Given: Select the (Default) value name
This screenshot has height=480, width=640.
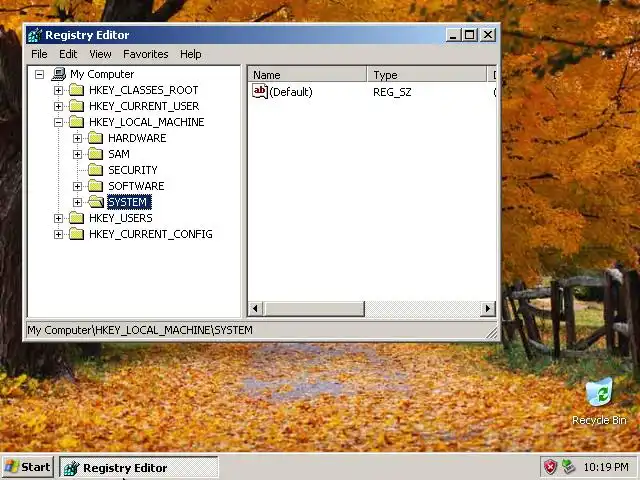Looking at the screenshot, I should [291, 92].
